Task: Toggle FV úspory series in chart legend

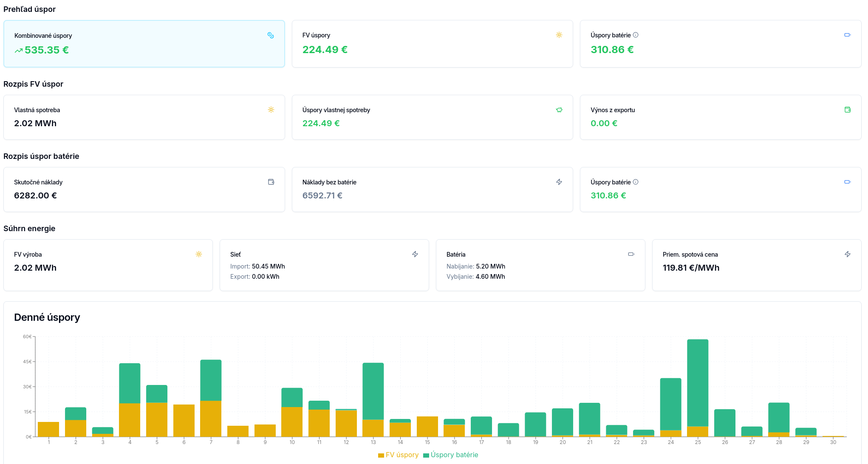Action: point(402,455)
